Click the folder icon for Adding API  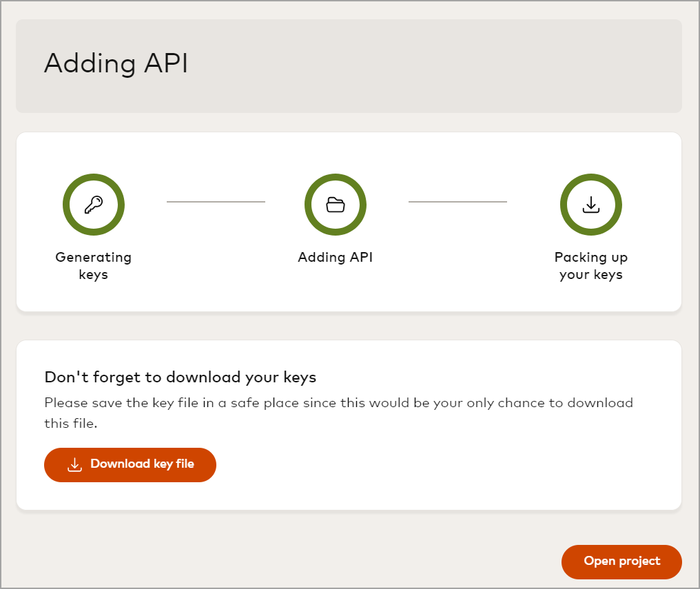(336, 205)
